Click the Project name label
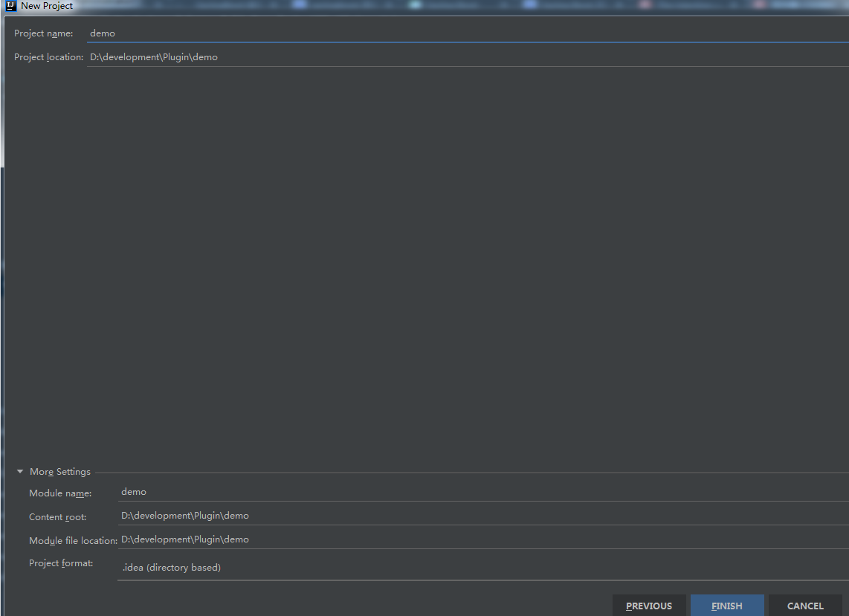 tap(43, 33)
